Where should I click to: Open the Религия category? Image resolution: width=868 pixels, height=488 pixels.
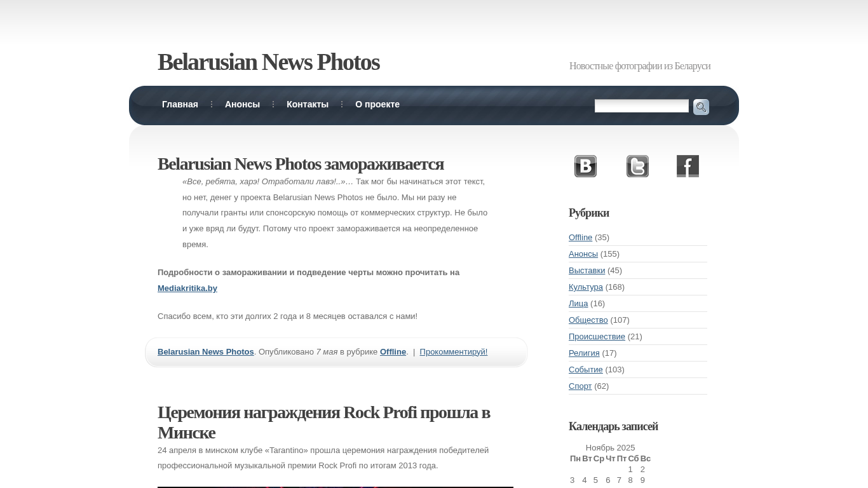pos(584,353)
